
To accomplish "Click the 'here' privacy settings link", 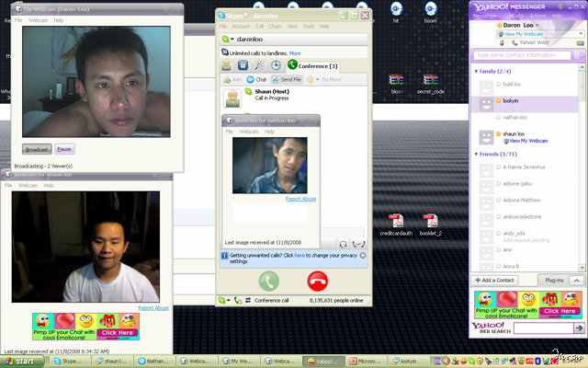I will tap(300, 256).
